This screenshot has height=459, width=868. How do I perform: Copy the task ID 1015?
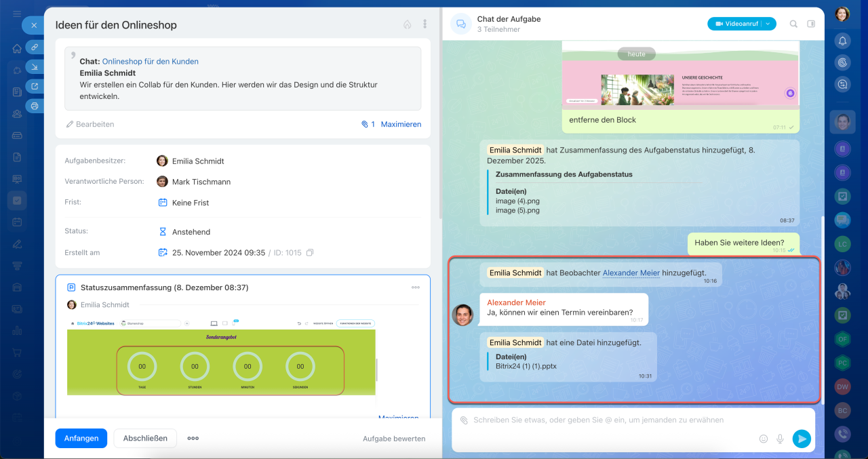[x=310, y=253]
